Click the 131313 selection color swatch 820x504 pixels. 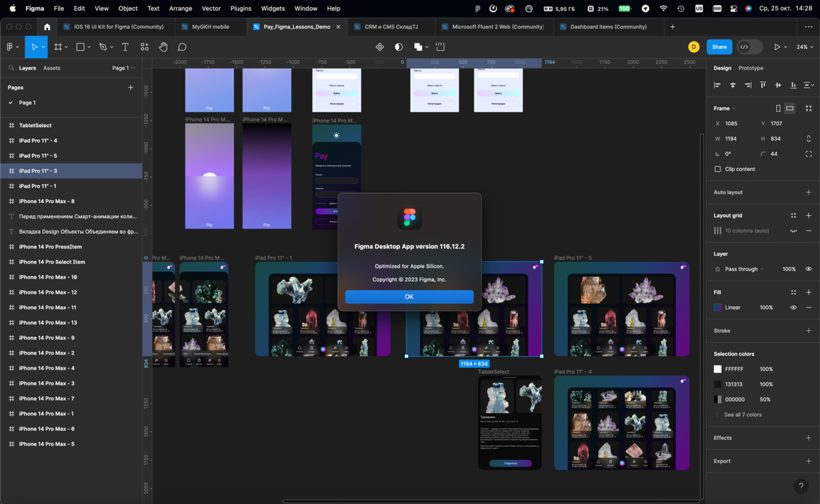click(717, 385)
